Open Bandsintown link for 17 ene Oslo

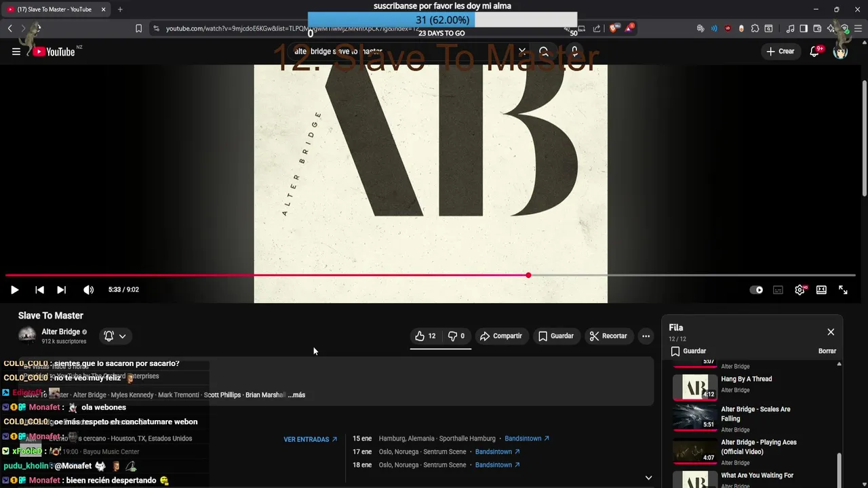498,451
